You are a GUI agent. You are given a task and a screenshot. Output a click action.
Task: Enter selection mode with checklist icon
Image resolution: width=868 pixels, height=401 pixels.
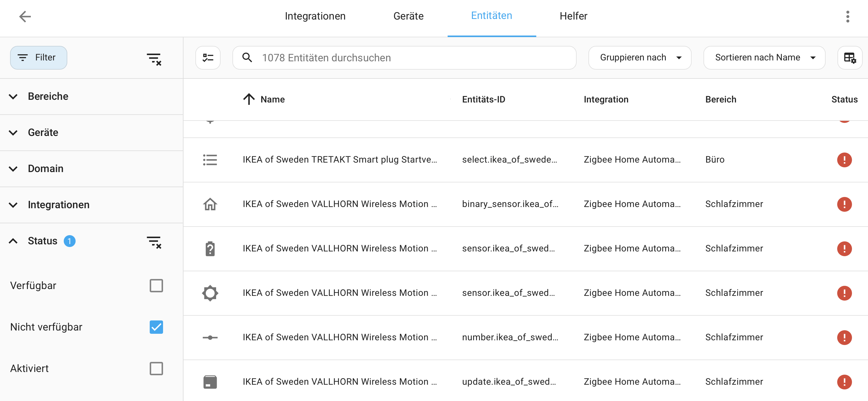click(x=208, y=58)
